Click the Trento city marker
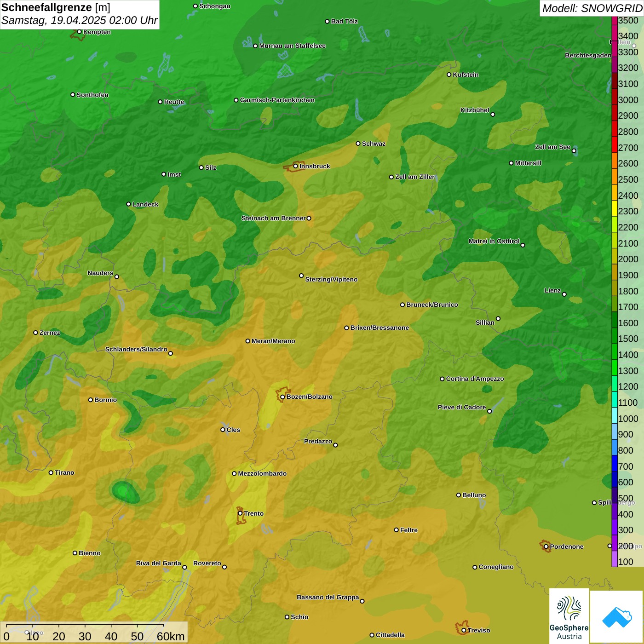This screenshot has width=644, height=644. coord(240,513)
